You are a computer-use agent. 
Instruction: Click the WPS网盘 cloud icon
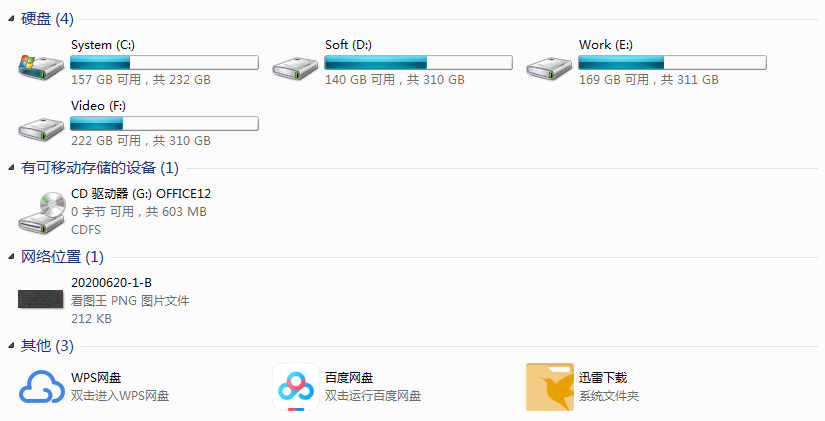[x=42, y=387]
